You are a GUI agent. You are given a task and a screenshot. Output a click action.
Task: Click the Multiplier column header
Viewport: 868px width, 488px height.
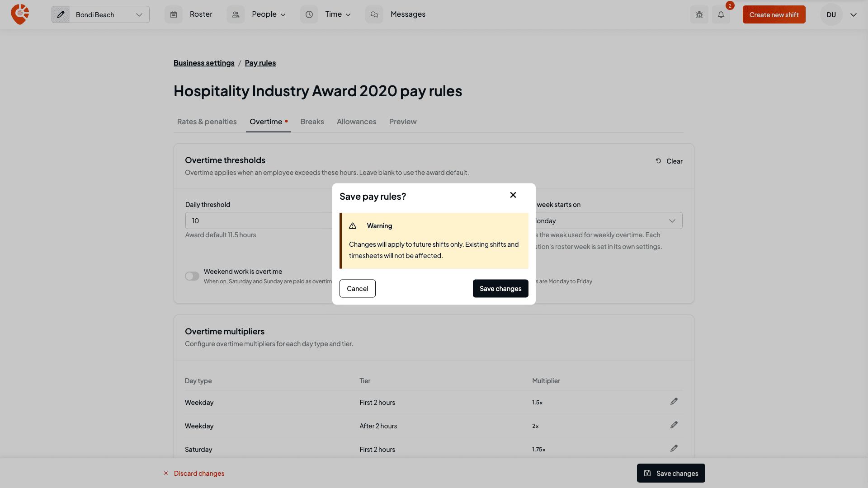(546, 380)
